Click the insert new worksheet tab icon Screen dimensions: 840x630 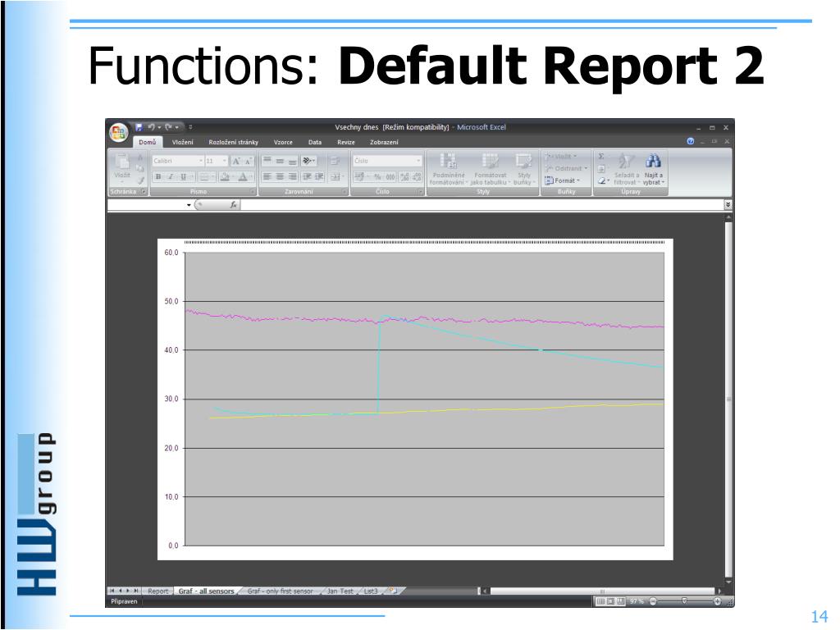click(393, 591)
